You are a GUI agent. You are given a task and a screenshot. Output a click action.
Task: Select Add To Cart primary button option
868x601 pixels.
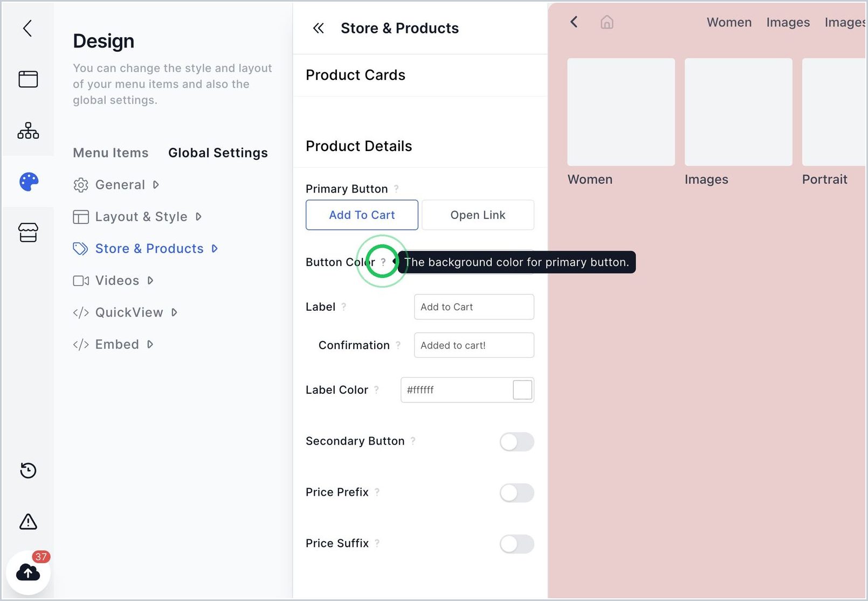coord(362,215)
